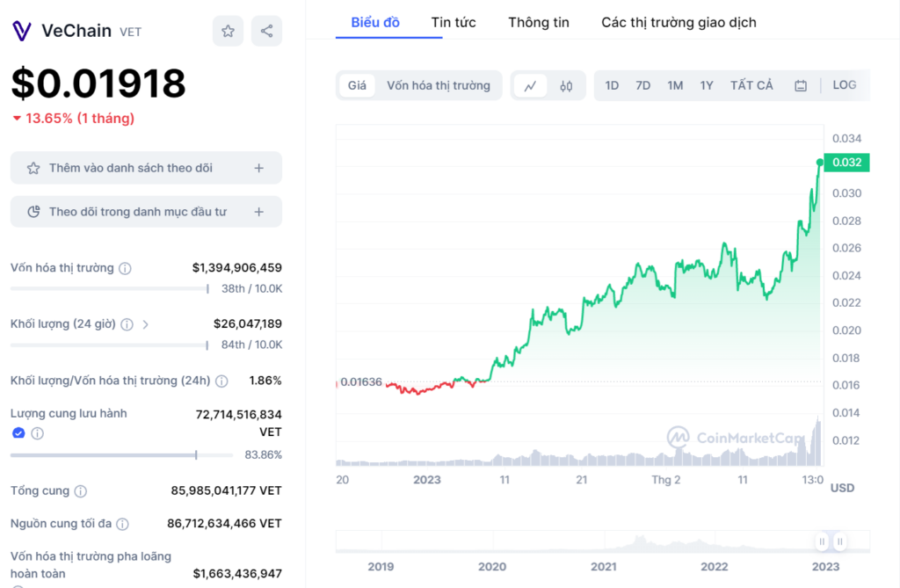Viewport: 900px width, 588px height.
Task: Open the calendar date range picker
Action: pyautogui.click(x=800, y=86)
